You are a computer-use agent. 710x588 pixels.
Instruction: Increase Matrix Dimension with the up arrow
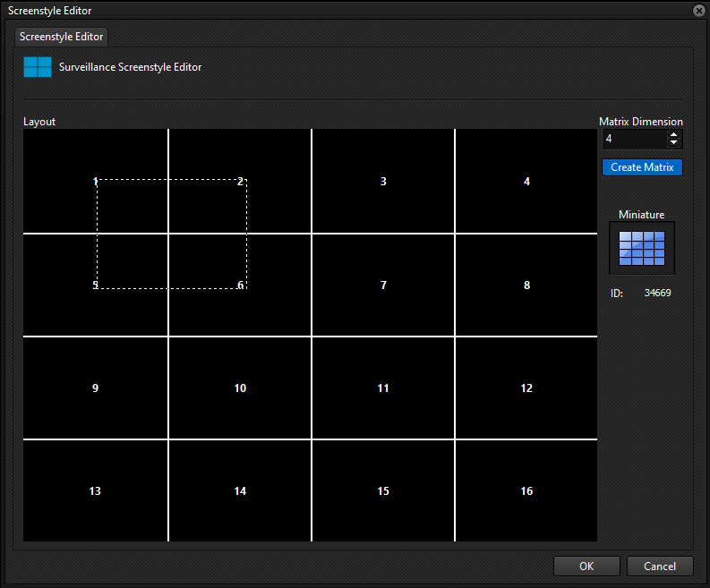(x=674, y=135)
